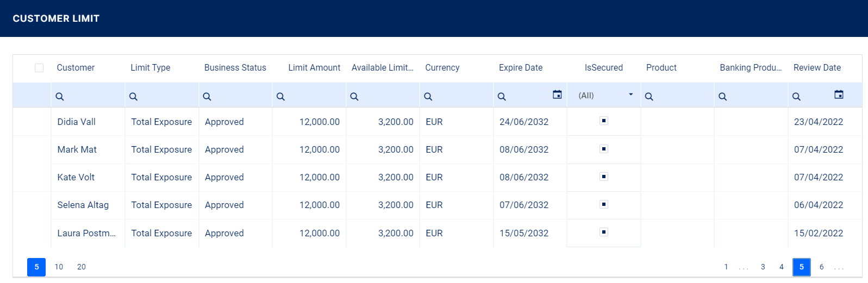
Task: Click the search icon in Customer filter
Action: point(60,97)
